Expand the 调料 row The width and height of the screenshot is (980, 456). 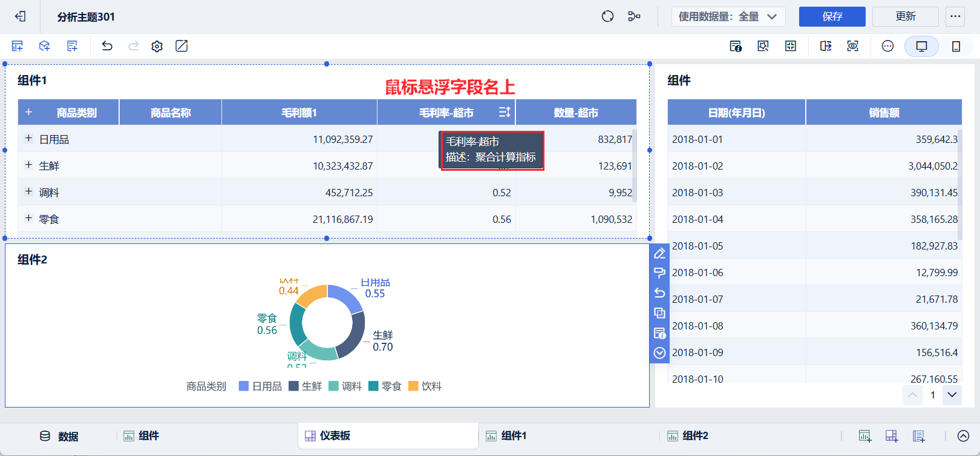pos(28,192)
